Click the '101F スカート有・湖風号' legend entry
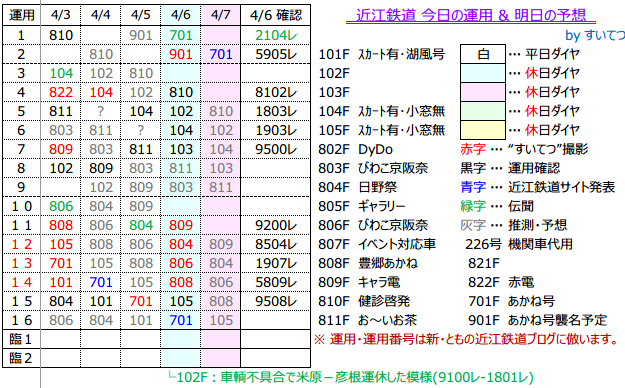Image resolution: width=625 pixels, height=388 pixels. [x=381, y=54]
